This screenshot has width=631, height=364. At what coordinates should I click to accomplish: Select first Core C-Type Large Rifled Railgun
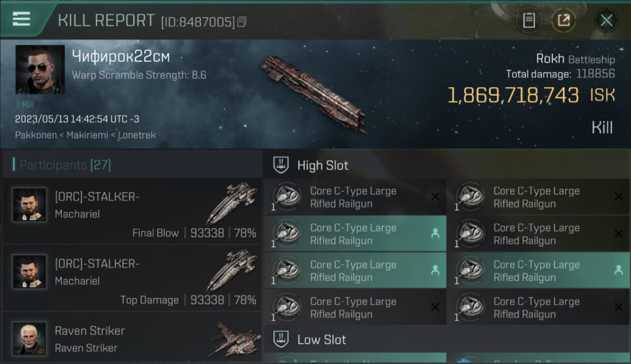pyautogui.click(x=355, y=197)
